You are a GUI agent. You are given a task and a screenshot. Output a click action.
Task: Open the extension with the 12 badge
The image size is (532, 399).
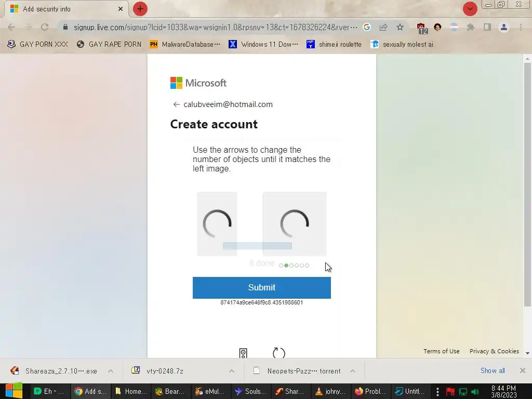(x=422, y=28)
